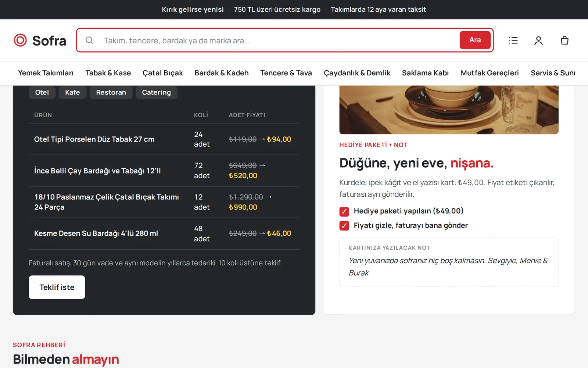Click the Sofra logo
The image size is (588, 368).
click(40, 40)
